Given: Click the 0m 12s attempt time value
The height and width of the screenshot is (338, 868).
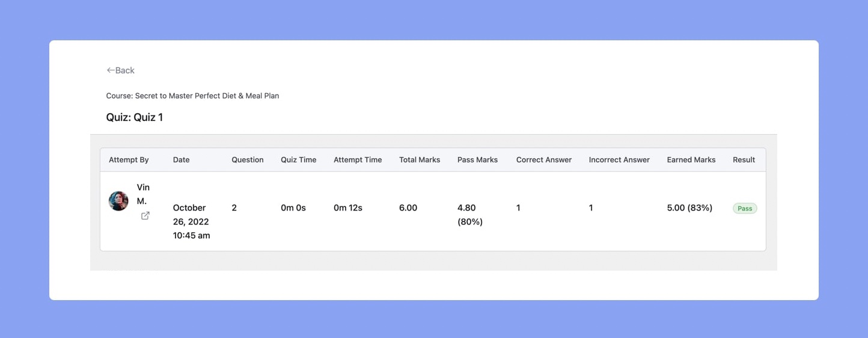Looking at the screenshot, I should click(348, 207).
